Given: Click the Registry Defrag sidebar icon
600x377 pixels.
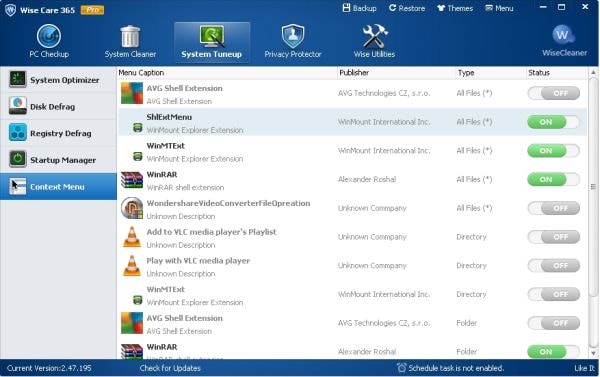Looking at the screenshot, I should coord(18,133).
